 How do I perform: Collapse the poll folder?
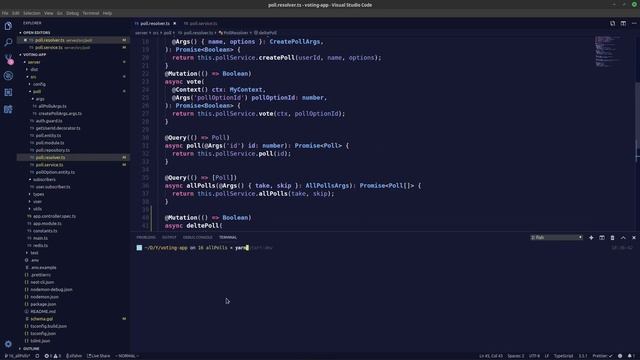pyautogui.click(x=37, y=91)
